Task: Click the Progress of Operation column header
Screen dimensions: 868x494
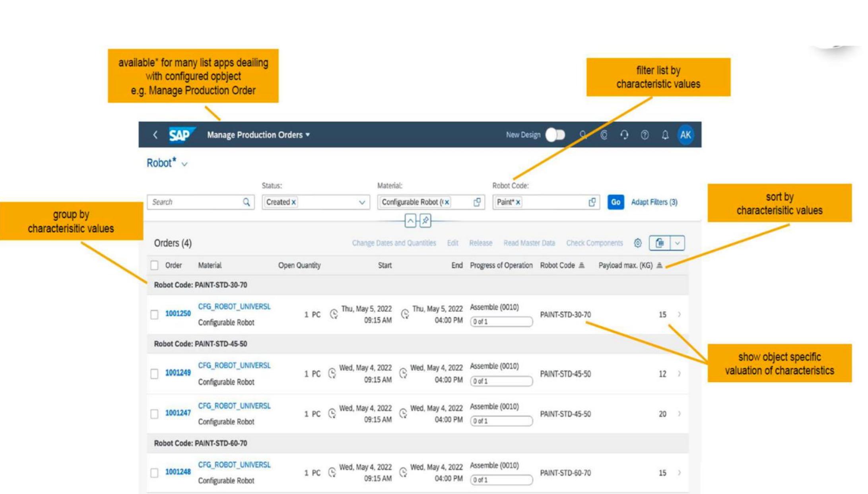Action: pos(501,265)
